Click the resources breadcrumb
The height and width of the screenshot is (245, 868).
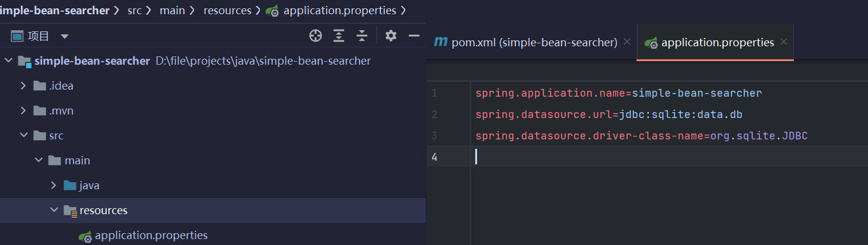226,11
